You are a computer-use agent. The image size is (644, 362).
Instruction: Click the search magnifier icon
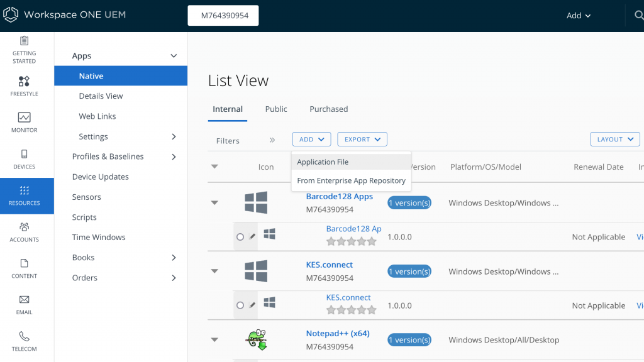pyautogui.click(x=638, y=16)
